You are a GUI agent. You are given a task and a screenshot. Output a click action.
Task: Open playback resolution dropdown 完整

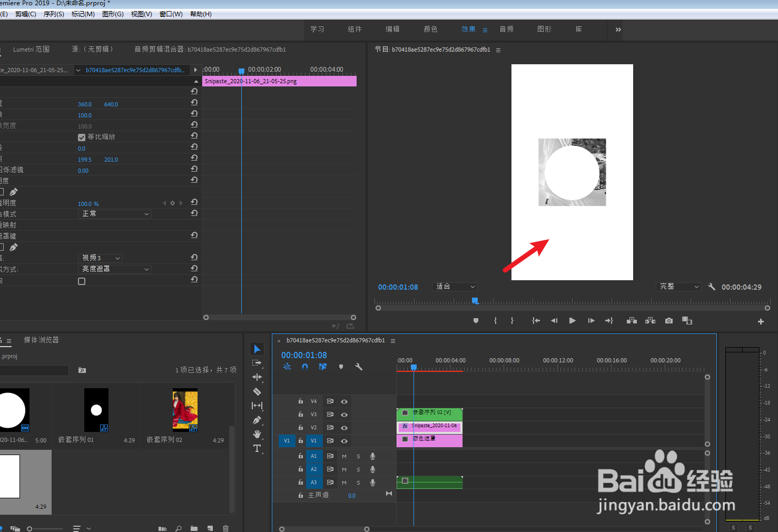[679, 287]
